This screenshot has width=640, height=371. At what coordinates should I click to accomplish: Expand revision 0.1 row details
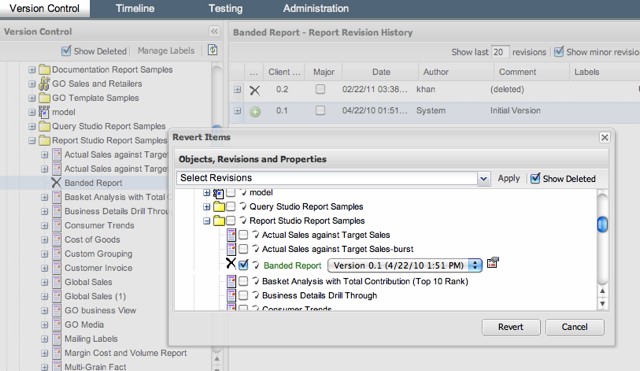(237, 110)
